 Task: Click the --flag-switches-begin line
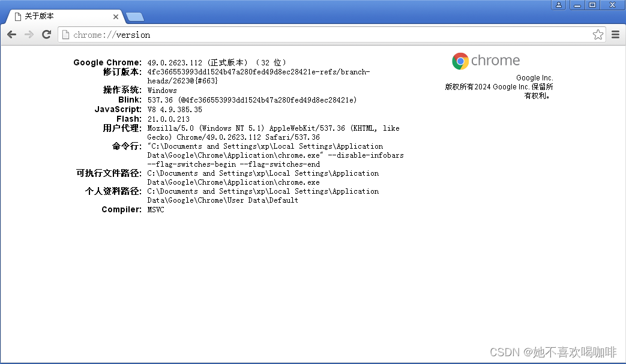(x=233, y=164)
